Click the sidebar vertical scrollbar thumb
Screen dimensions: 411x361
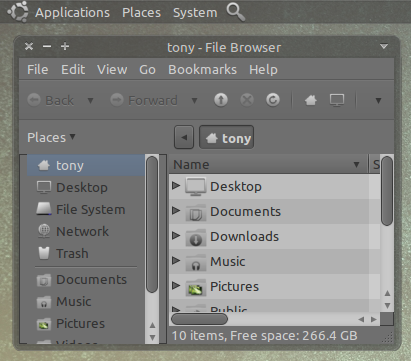tap(152, 225)
